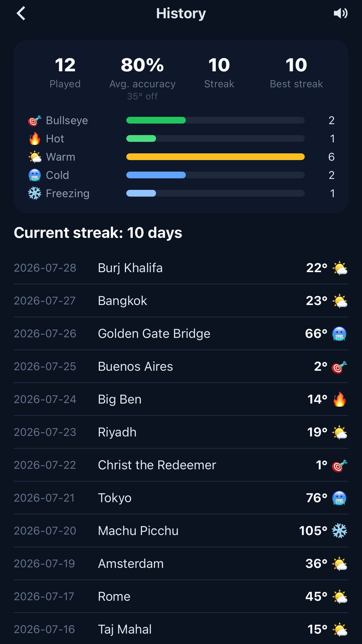This screenshot has width=362, height=644.
Task: Tap the Hot flame icon in stats
Action: tap(35, 139)
